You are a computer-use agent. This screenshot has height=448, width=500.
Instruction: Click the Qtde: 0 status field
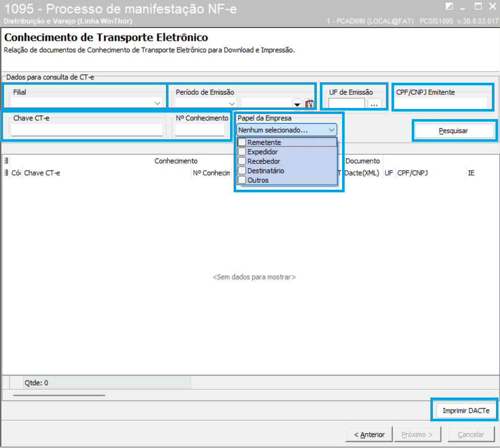coord(107,382)
